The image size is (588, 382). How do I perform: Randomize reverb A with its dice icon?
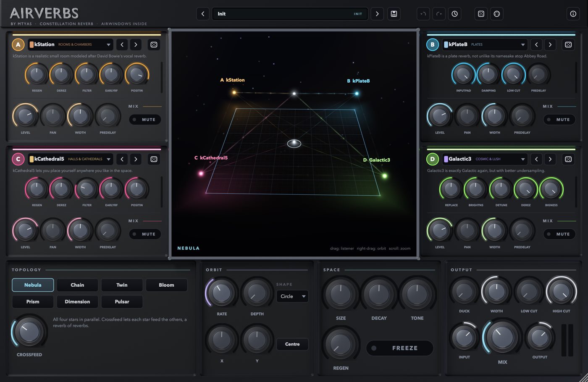(154, 44)
